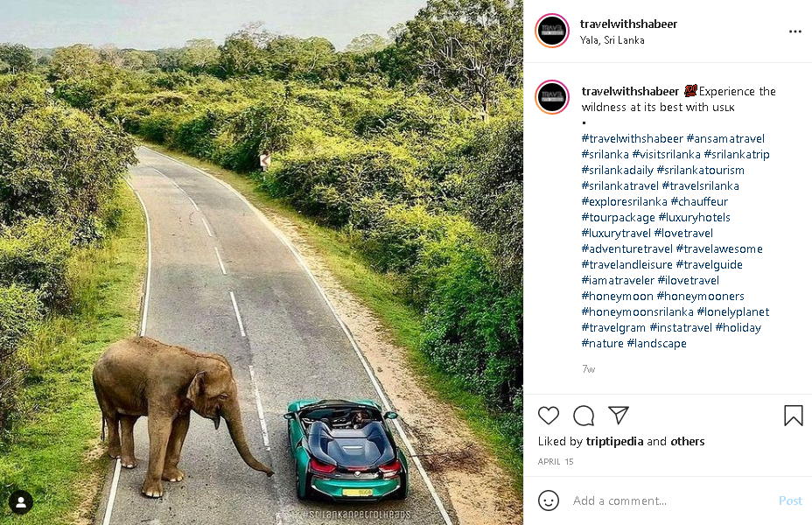This screenshot has height=525, width=812.
Task: View others who liked the post
Action: (688, 442)
